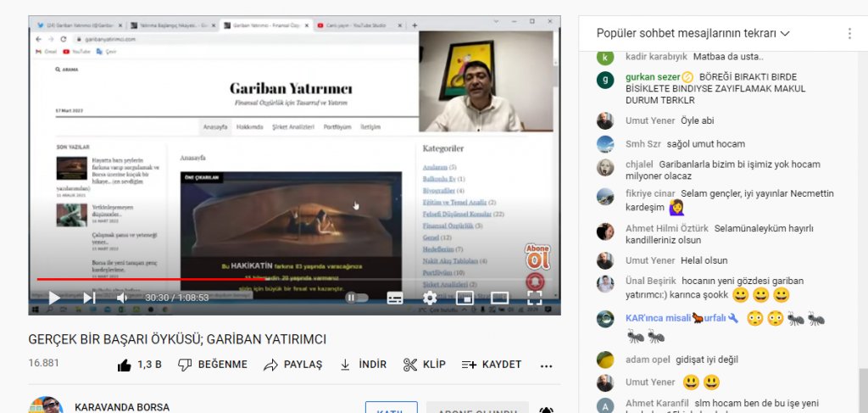Dislike the video via BEĞENME
Viewport: 868px width, 413px height.
click(x=213, y=365)
